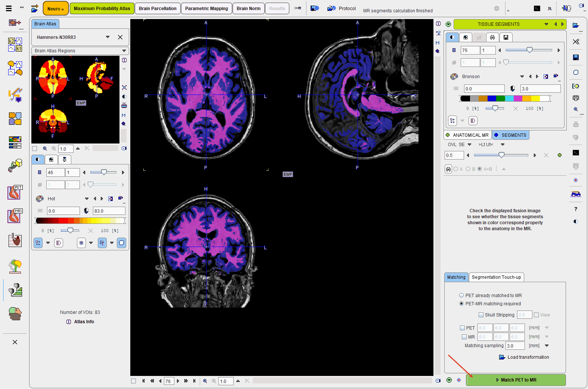This screenshot has width=588, height=389.
Task: Open the Bronson color table dropdown
Action: (x=522, y=76)
